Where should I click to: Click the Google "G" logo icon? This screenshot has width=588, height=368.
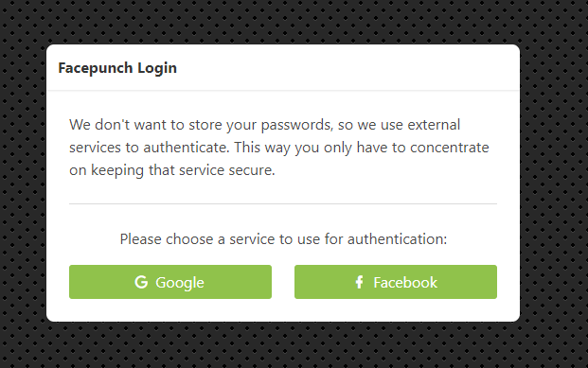pos(141,282)
